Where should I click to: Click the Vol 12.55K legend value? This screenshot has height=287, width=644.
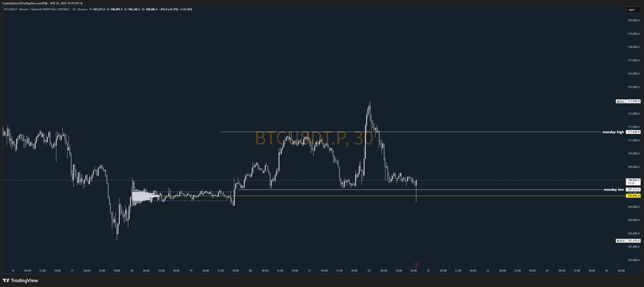click(187, 9)
